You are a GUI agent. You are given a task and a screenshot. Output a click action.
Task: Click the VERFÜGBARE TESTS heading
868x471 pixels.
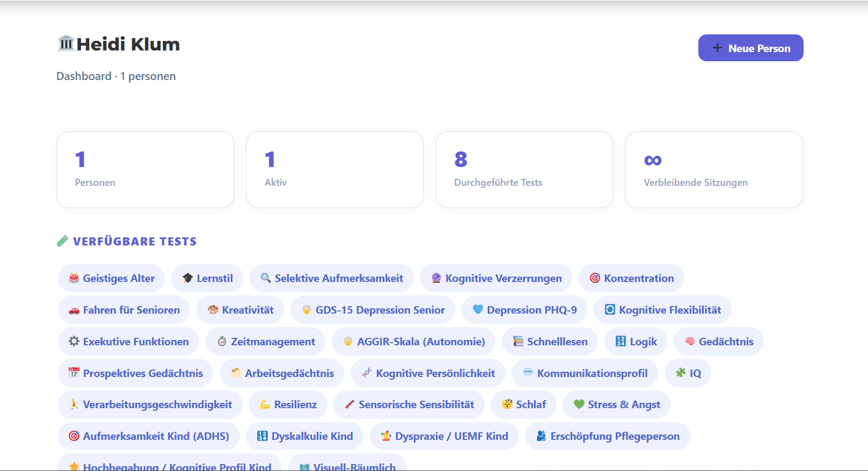(135, 242)
